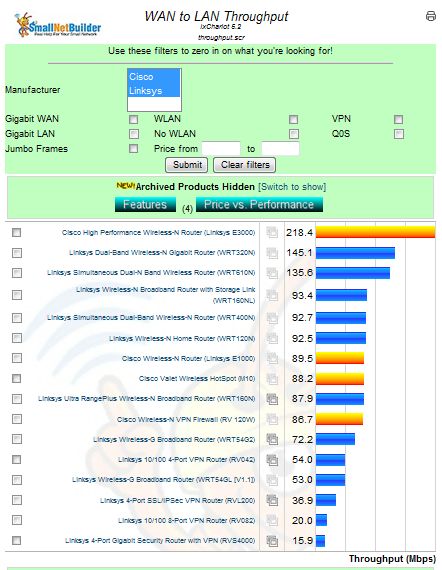The image size is (442, 570).
Task: Tick the QOS filter checkbox
Action: 399,134
